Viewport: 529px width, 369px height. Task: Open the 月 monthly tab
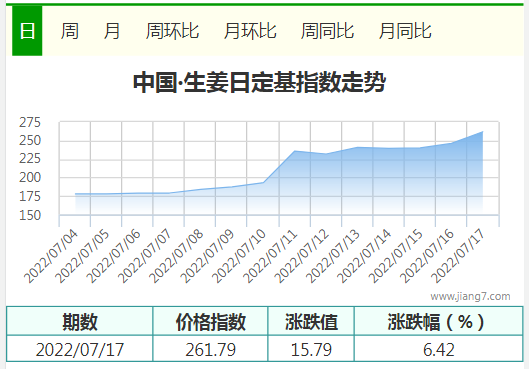112,31
